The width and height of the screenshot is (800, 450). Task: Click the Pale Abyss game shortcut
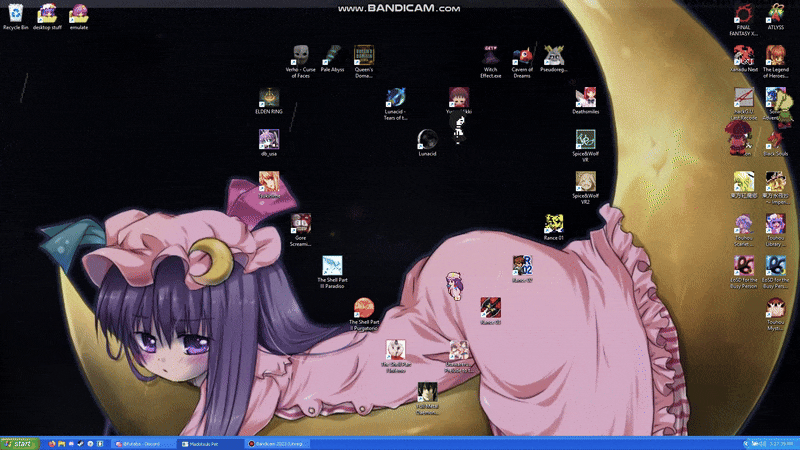point(332,55)
